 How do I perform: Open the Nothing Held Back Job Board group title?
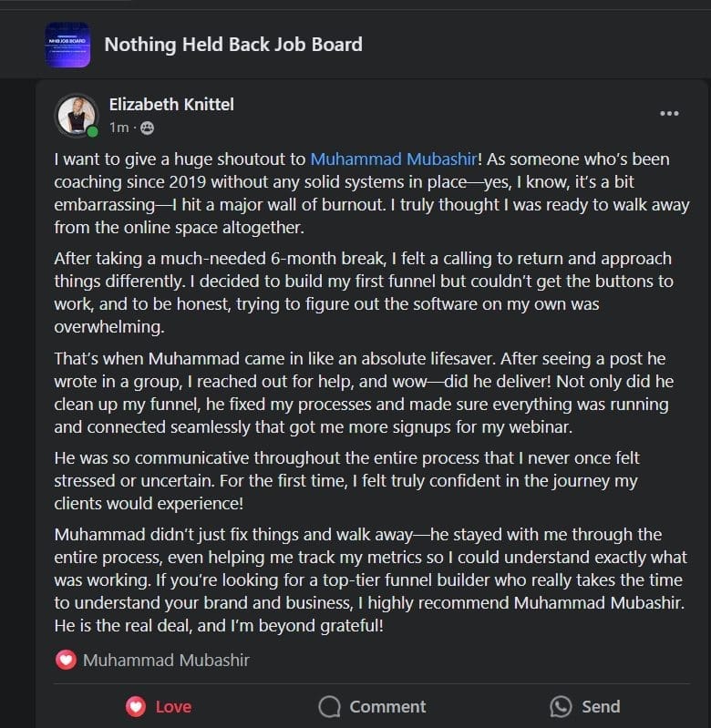(x=233, y=45)
